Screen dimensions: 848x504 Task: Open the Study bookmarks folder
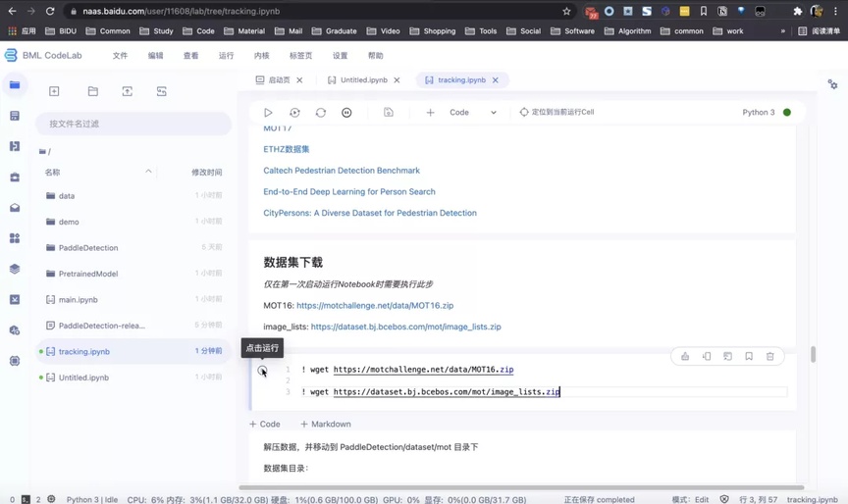pyautogui.click(x=156, y=30)
